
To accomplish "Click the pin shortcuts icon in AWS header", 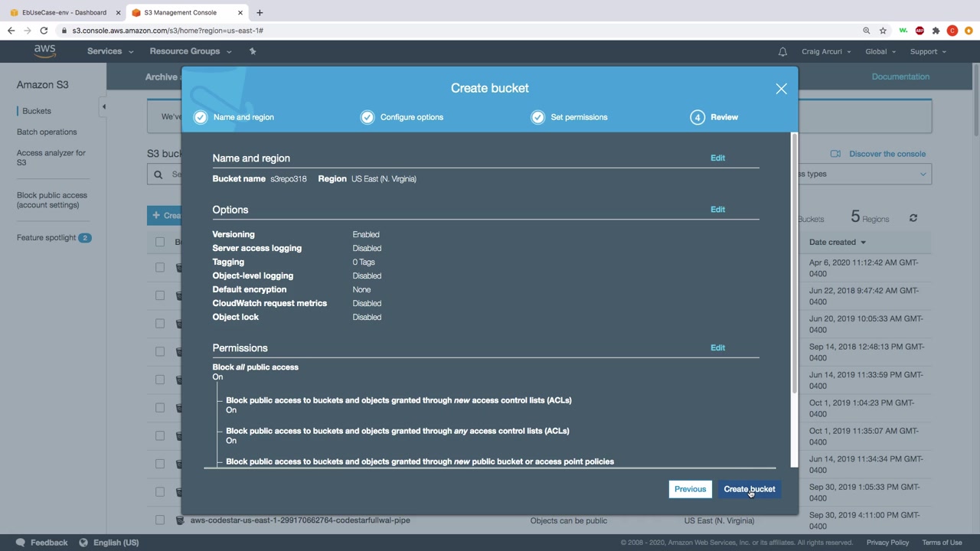I will [x=253, y=51].
